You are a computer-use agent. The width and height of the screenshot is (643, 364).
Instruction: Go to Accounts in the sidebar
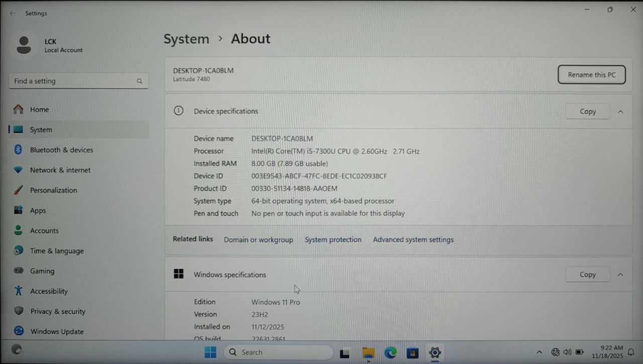[x=44, y=230]
